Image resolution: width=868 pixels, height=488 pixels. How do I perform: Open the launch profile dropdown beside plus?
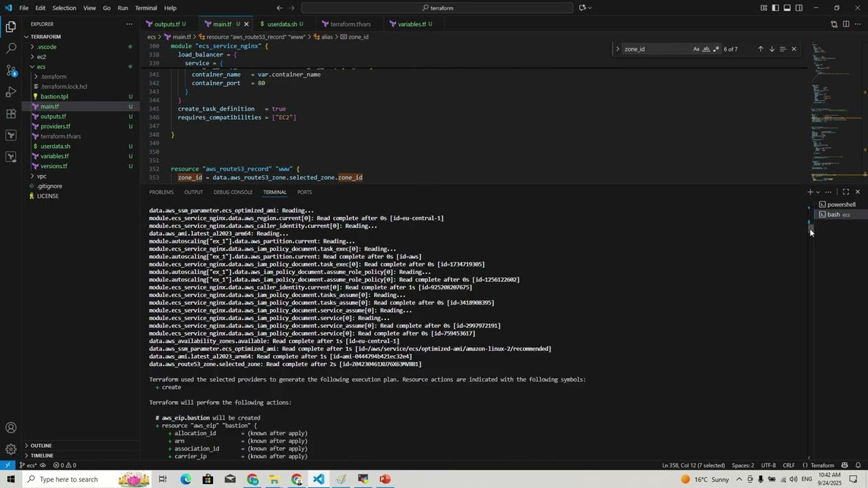(818, 192)
